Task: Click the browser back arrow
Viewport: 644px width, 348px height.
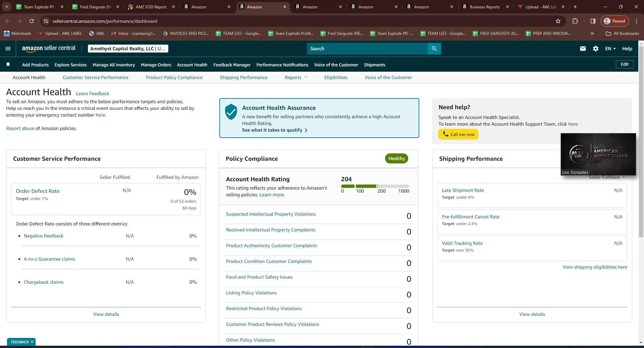Action: click(x=8, y=21)
